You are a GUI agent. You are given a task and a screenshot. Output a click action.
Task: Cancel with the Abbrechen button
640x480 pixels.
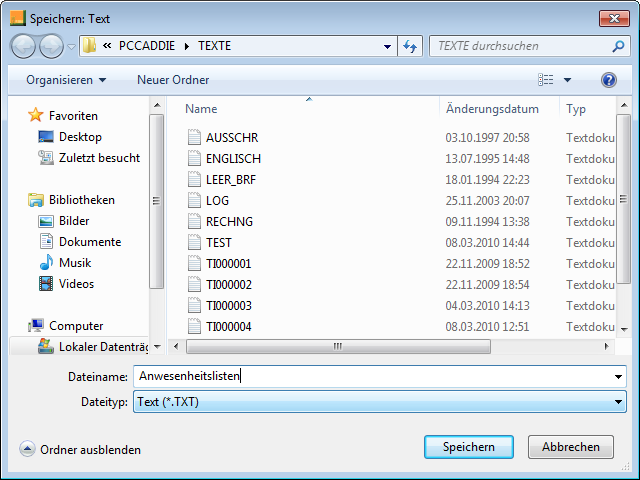pos(571,447)
